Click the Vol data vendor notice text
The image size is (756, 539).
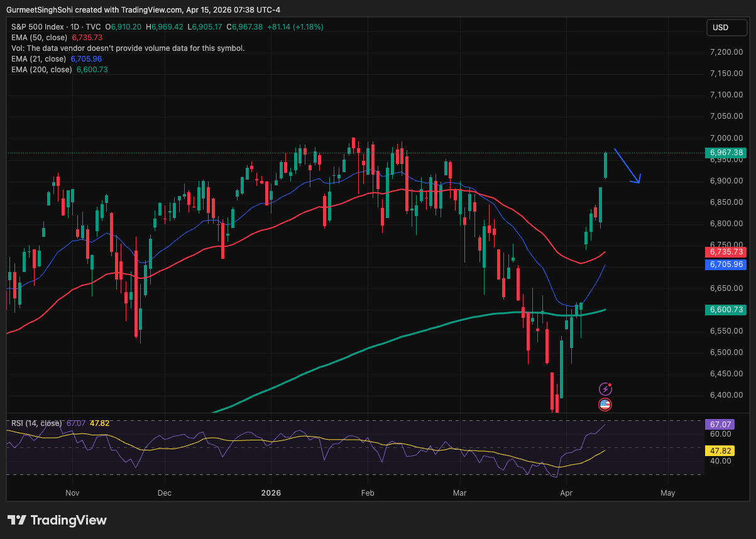128,48
